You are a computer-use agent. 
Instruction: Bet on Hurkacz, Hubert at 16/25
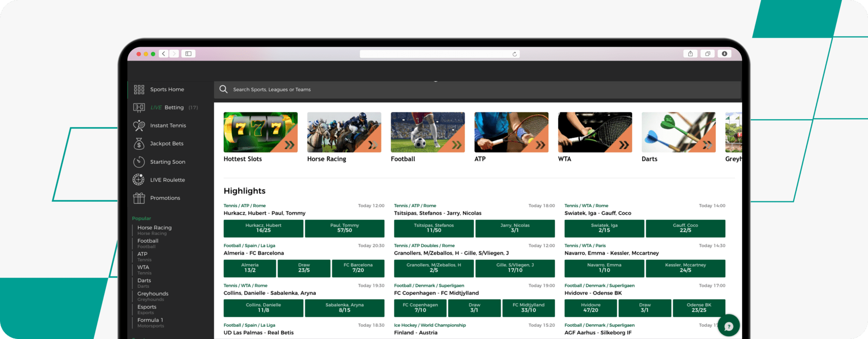(x=263, y=228)
